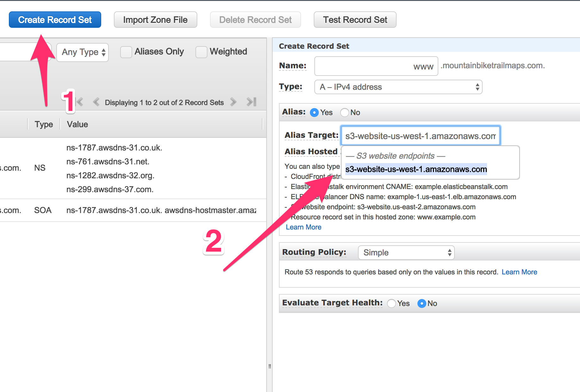The height and width of the screenshot is (392, 580).
Task: Click the ns-1282.awsdns-32.org. value
Action: click(x=110, y=175)
